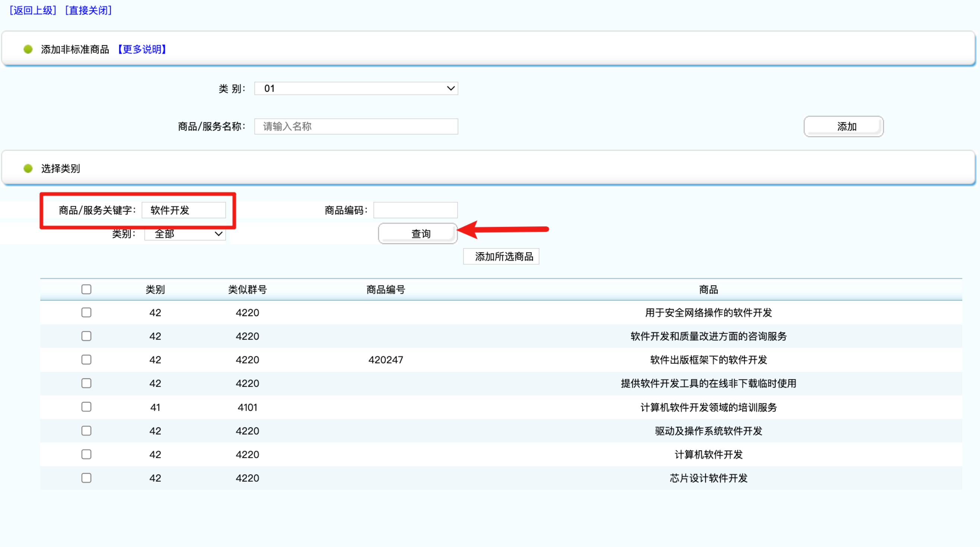
Task: Click the text 用于安全网络操作的软件开发
Action: point(709,313)
